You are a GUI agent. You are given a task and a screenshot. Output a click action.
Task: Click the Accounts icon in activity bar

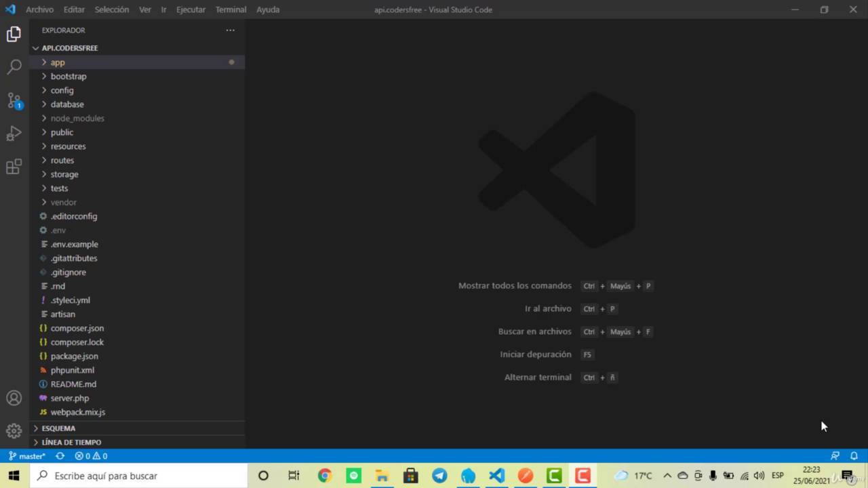tap(14, 398)
